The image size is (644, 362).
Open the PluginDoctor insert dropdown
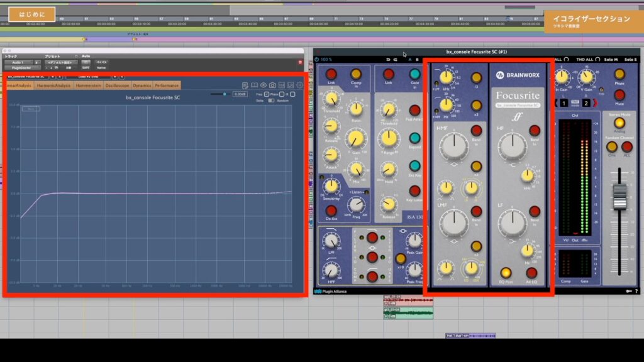coord(21,68)
